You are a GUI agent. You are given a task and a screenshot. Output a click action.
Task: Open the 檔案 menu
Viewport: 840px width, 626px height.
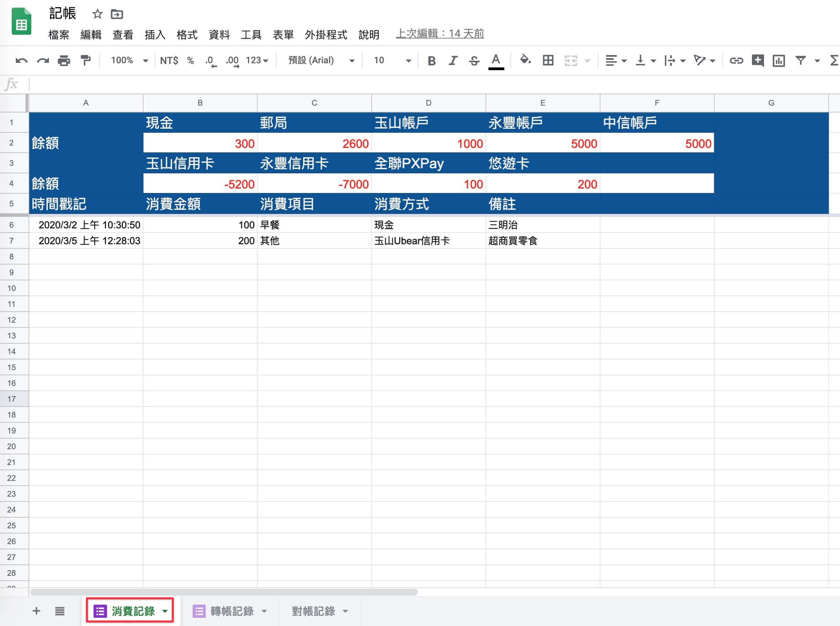pyautogui.click(x=59, y=35)
